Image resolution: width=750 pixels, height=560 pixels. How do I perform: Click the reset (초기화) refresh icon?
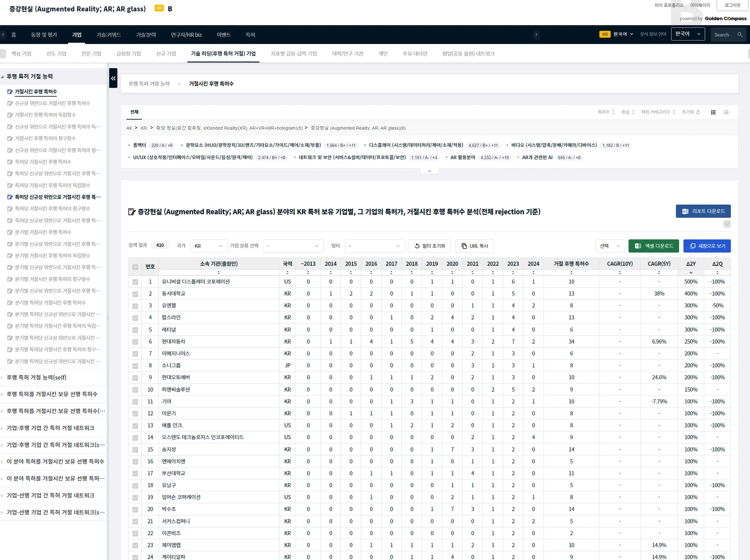click(x=698, y=112)
